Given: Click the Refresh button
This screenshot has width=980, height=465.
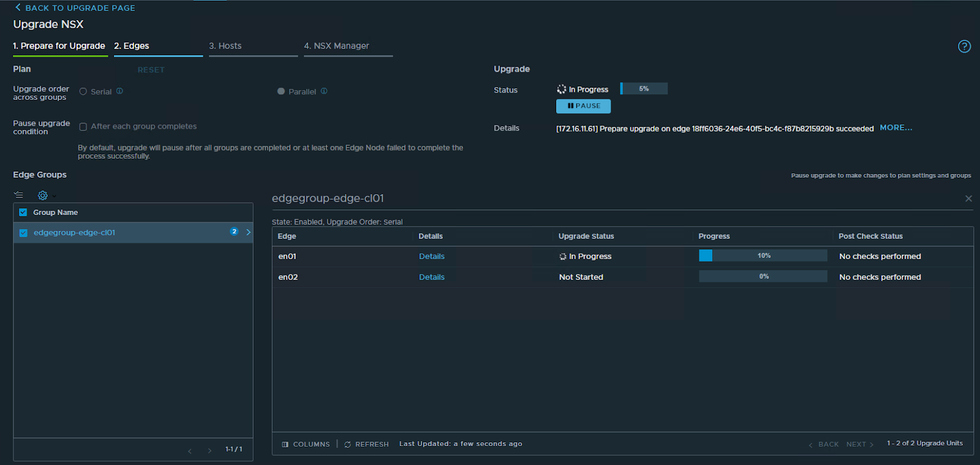Looking at the screenshot, I should (x=366, y=444).
